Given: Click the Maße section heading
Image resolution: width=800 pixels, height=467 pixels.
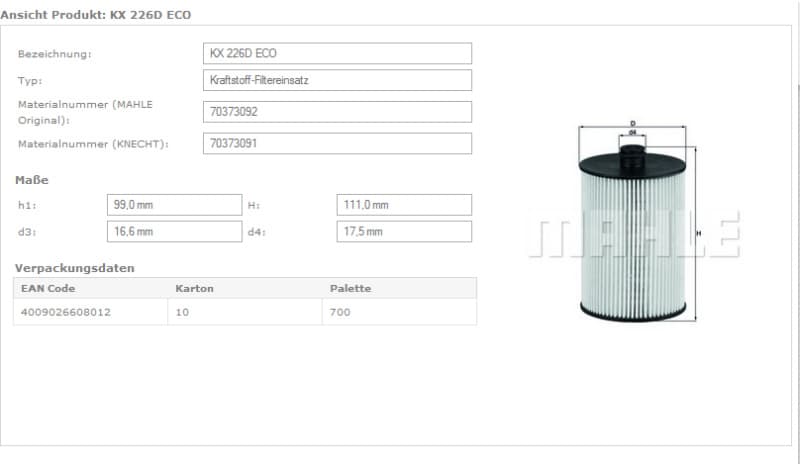Looking at the screenshot, I should click(x=32, y=180).
